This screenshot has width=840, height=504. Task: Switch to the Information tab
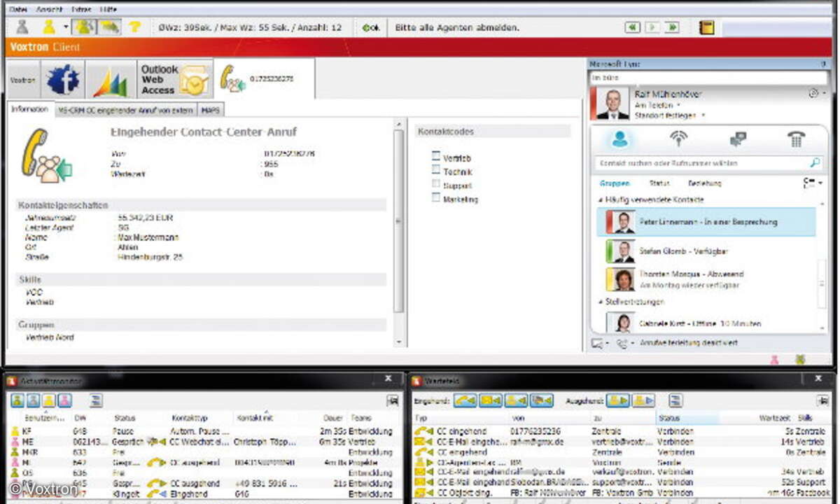coord(29,109)
